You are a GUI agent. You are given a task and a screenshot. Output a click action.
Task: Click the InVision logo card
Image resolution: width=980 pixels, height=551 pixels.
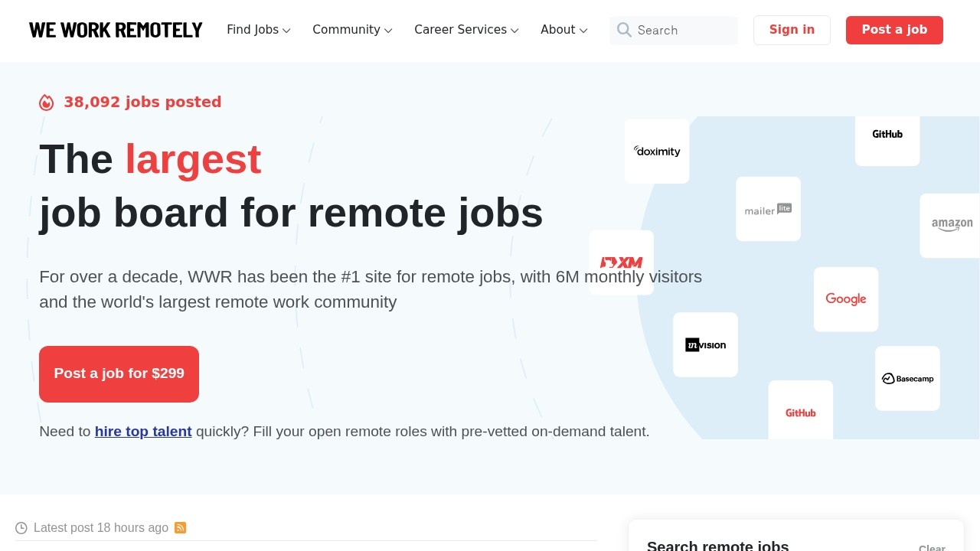click(704, 344)
